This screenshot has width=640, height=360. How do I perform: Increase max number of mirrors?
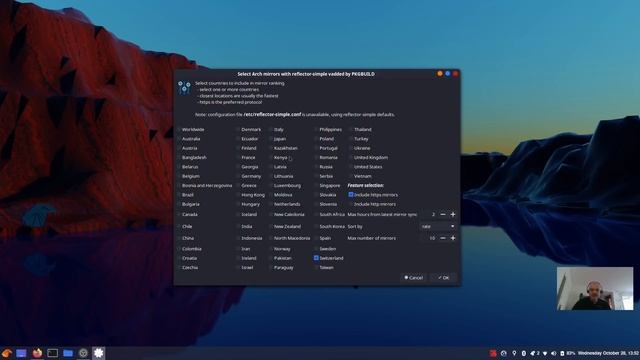[453, 238]
